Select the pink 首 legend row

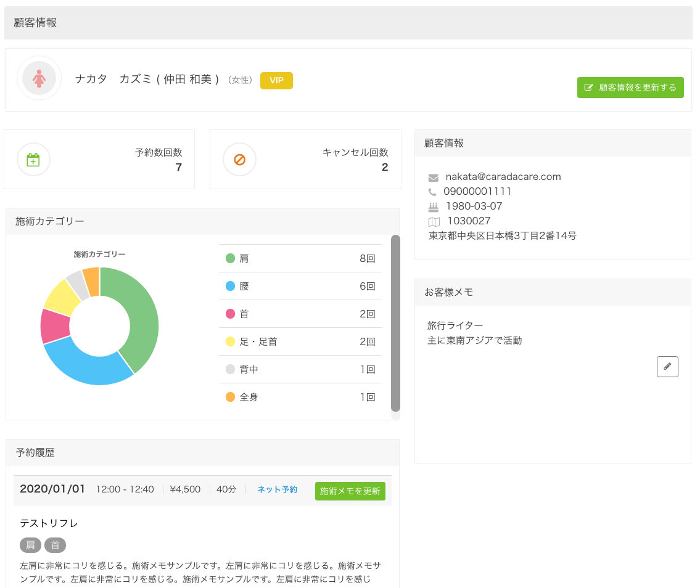300,314
